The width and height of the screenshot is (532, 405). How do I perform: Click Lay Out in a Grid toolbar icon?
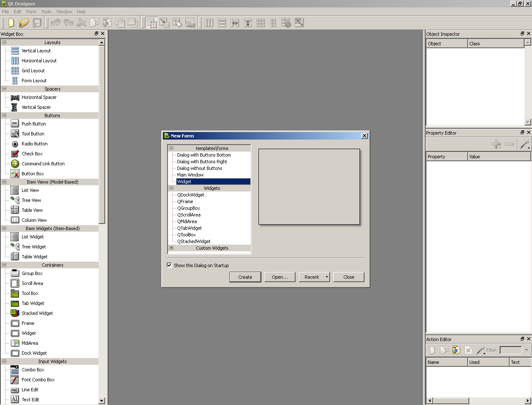[261, 23]
